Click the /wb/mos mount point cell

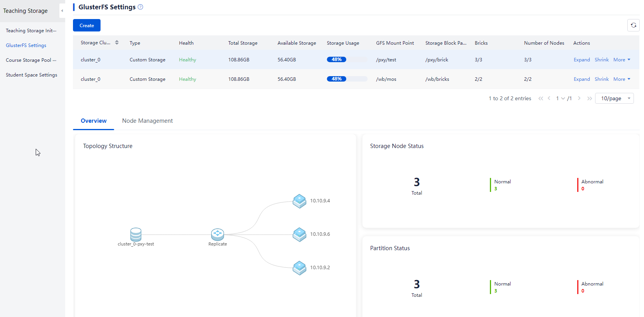pos(386,79)
